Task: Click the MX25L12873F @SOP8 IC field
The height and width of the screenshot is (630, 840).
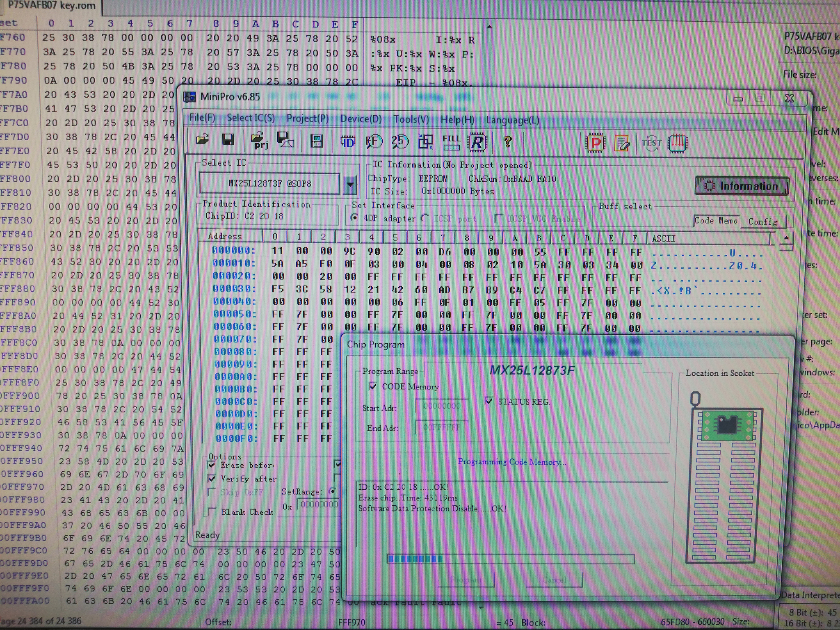Action: [x=270, y=183]
